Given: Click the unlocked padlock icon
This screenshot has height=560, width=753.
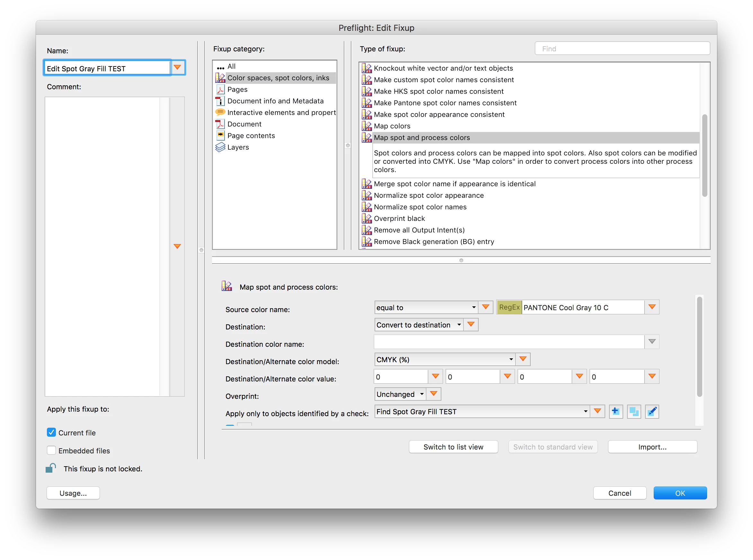Looking at the screenshot, I should (51, 468).
